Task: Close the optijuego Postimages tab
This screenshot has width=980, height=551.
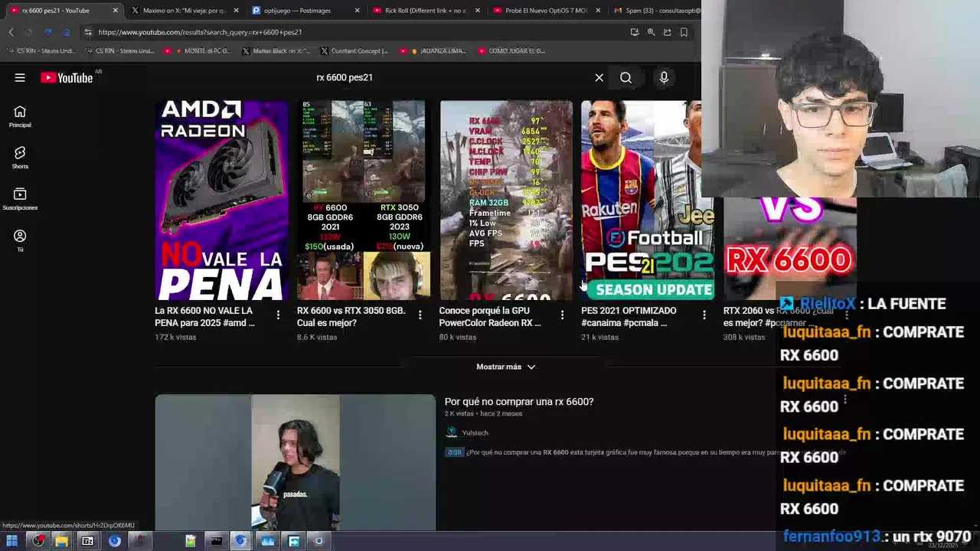Action: point(357,11)
